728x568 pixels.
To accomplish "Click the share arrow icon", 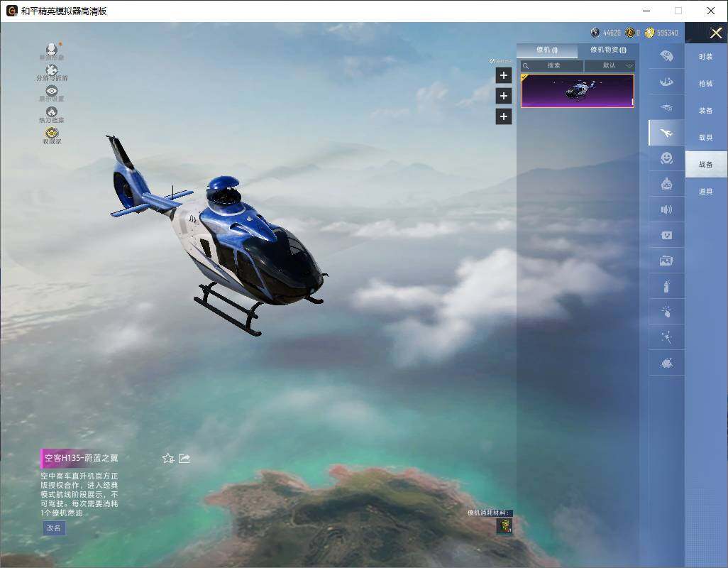I will pos(184,459).
